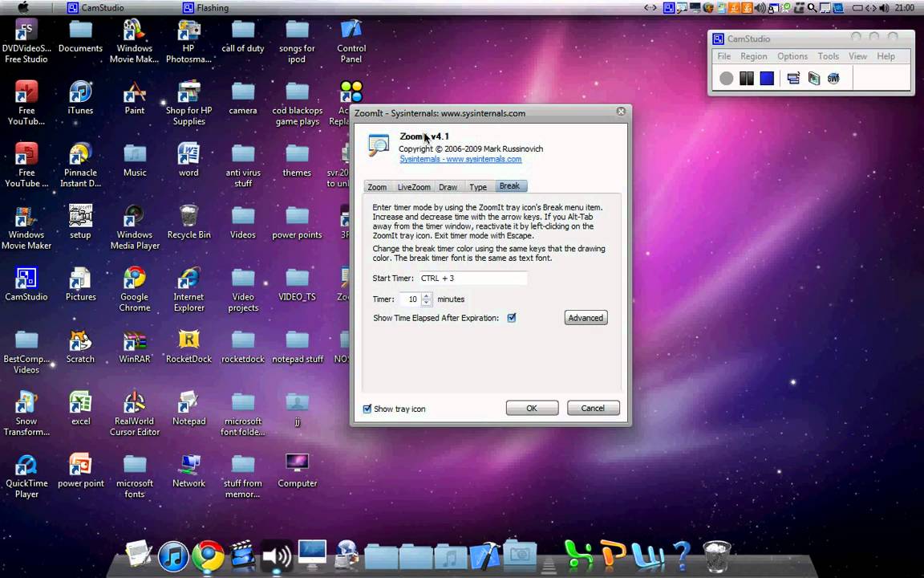Click the Flashing item in top taskbar
Viewport: 924px width, 578px height.
(205, 8)
